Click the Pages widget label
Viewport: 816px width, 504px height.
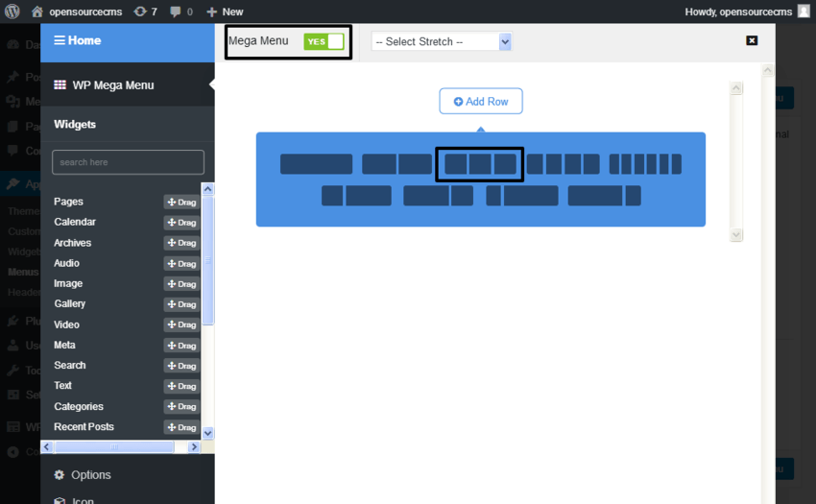pyautogui.click(x=68, y=202)
